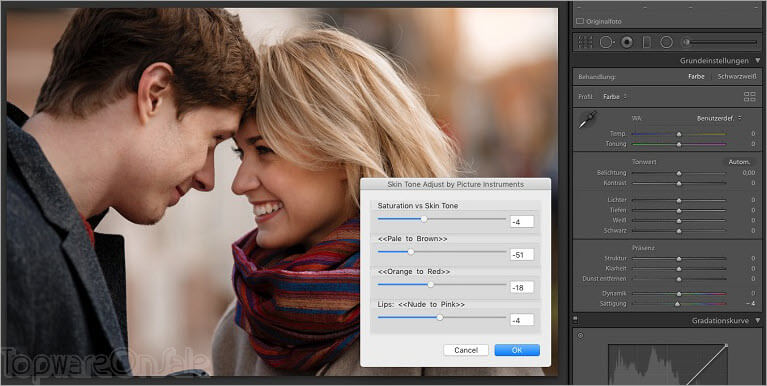Select the crop overlay grid tool

tap(585, 42)
